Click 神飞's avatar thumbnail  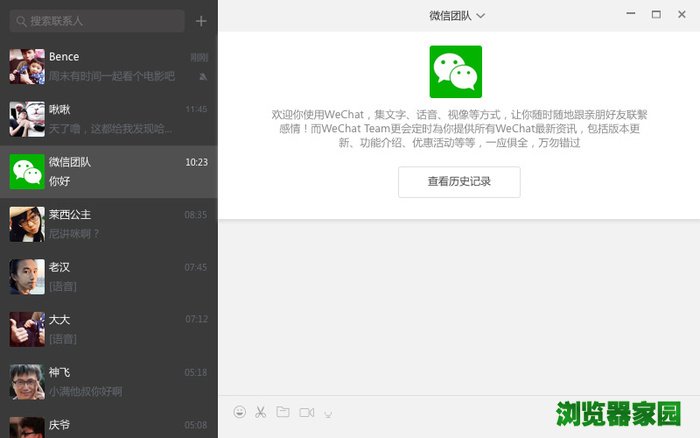coord(27,382)
